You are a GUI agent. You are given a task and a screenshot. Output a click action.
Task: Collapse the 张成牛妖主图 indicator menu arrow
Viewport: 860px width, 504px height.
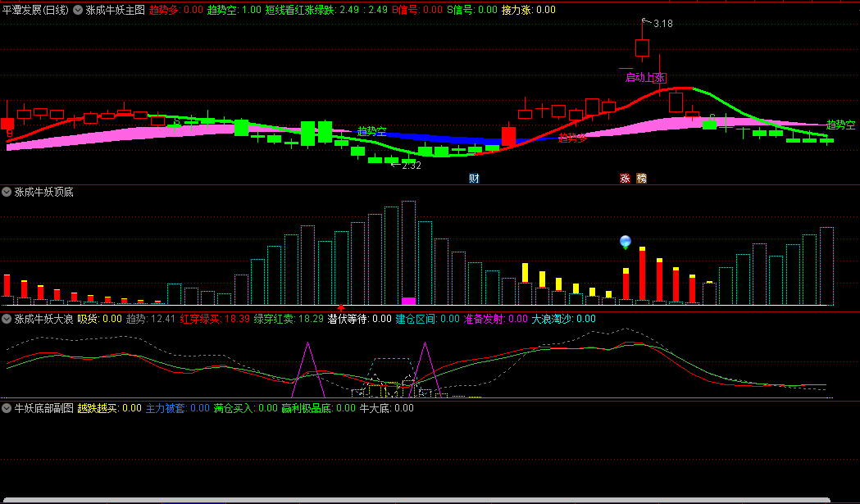pos(78,10)
